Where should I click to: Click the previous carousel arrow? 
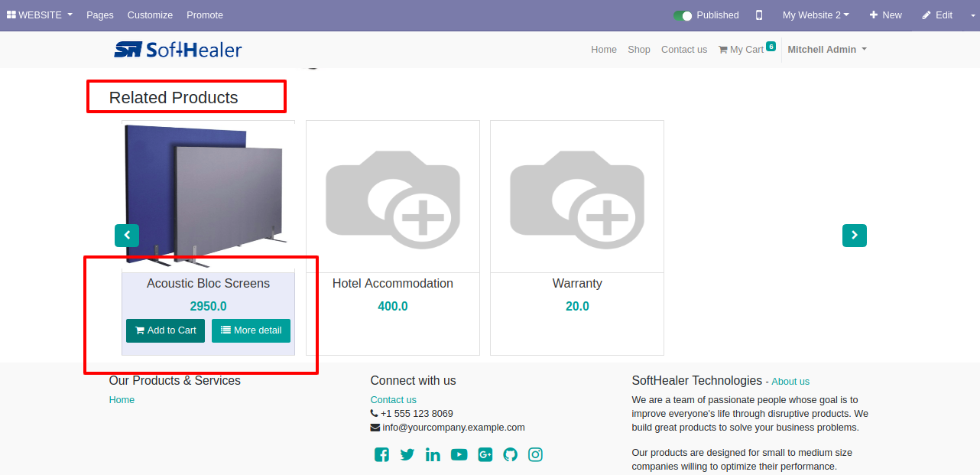[127, 236]
